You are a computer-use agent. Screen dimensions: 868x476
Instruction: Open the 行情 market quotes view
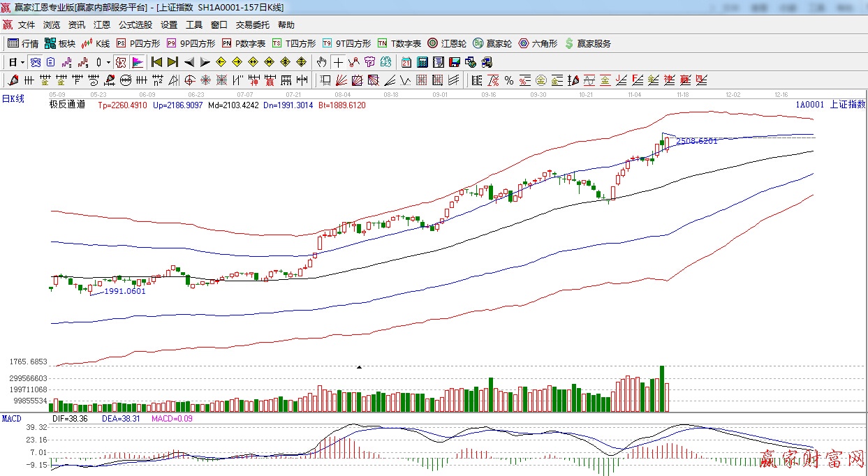[x=23, y=43]
